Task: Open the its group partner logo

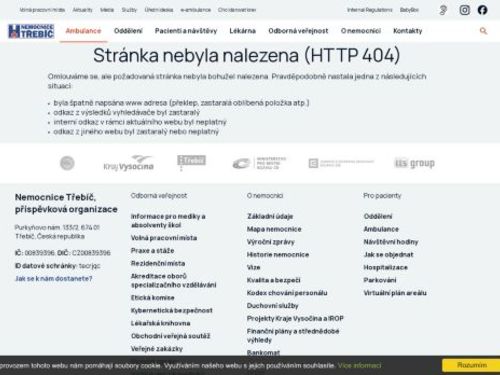Action: [x=414, y=163]
